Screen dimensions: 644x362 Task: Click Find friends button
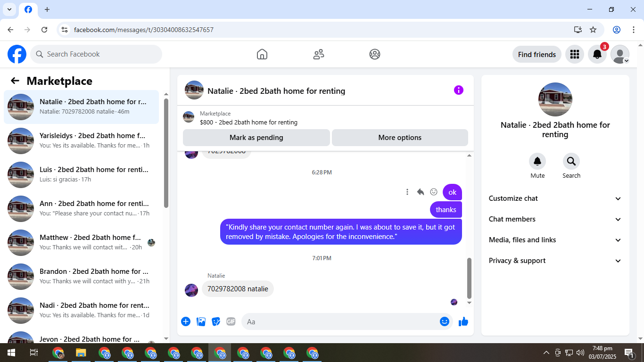[x=537, y=54]
